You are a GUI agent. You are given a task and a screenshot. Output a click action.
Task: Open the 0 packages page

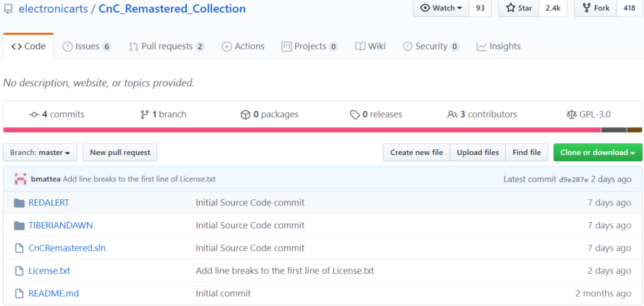click(x=270, y=114)
